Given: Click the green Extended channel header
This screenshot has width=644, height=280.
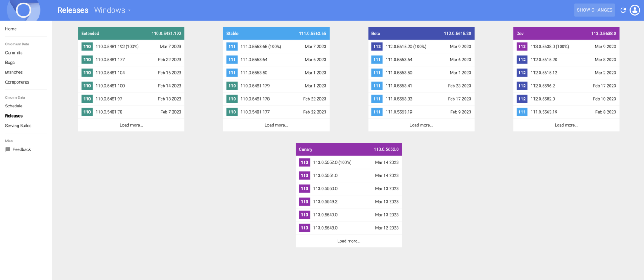Looking at the screenshot, I should [x=131, y=34].
